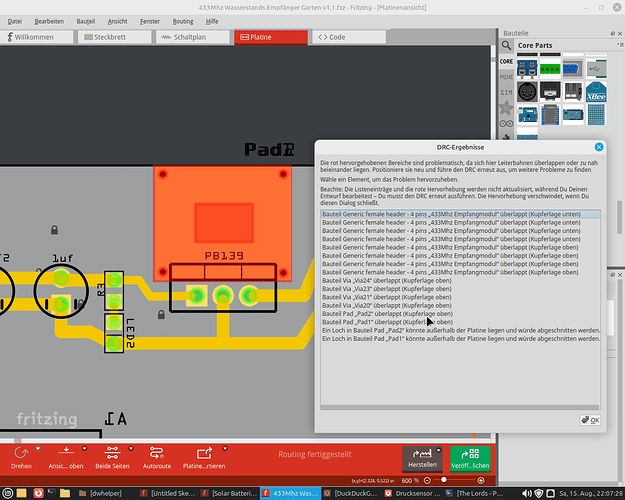This screenshot has width=625, height=500.
Task: Click the Herstellen fabricate button
Action: (x=422, y=459)
